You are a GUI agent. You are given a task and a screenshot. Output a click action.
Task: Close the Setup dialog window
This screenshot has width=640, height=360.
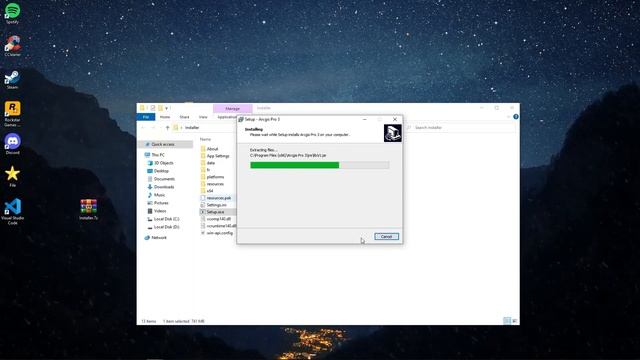(395, 119)
